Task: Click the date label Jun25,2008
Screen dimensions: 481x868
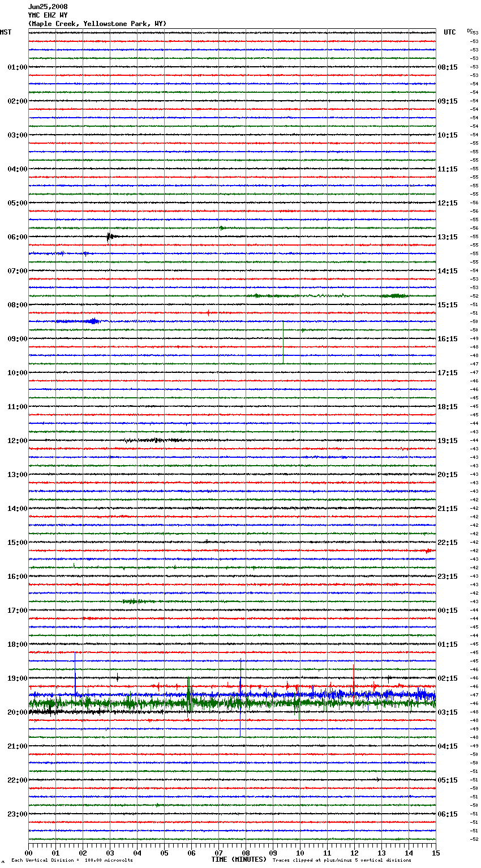Action: click(48, 7)
